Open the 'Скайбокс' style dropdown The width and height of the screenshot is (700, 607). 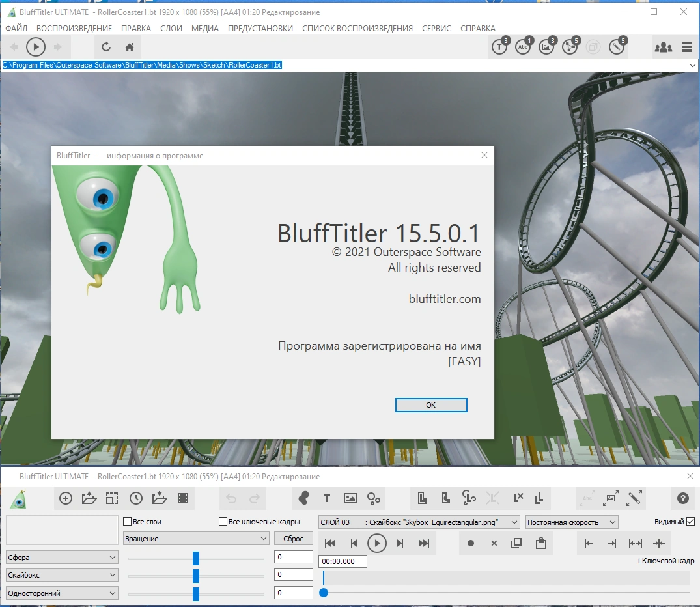pyautogui.click(x=62, y=575)
